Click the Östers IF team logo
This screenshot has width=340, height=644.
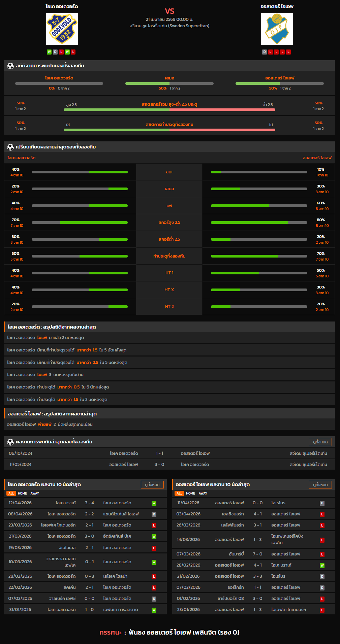pos(277,29)
